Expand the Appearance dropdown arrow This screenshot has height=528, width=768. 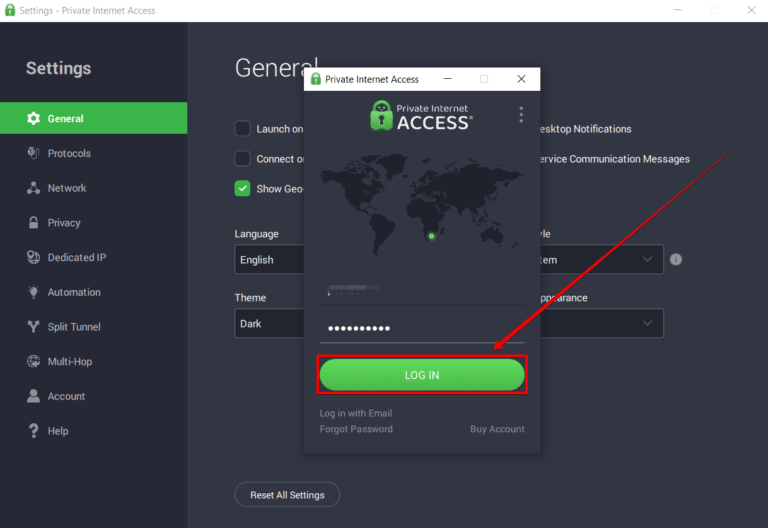click(648, 323)
